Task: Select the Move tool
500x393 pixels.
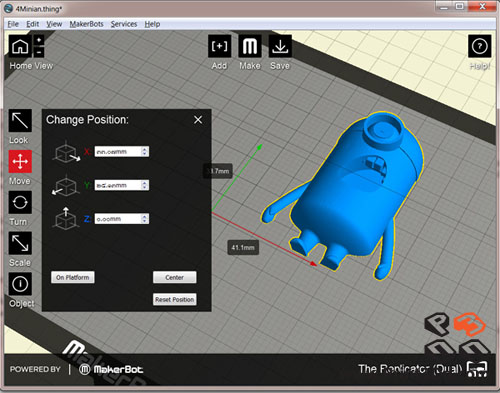Action: (20, 162)
